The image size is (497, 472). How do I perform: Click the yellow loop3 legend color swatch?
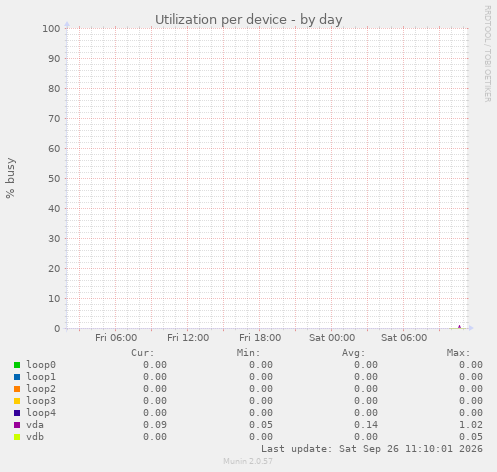tap(17, 401)
